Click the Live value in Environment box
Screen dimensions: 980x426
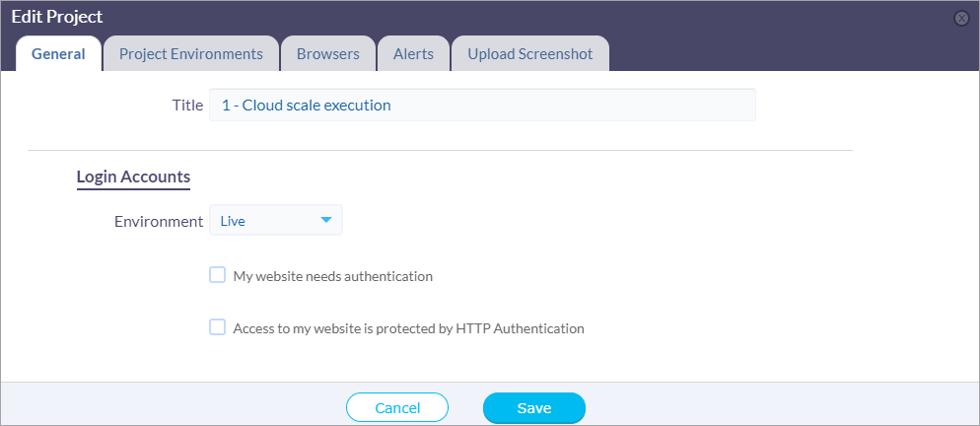pyautogui.click(x=233, y=221)
